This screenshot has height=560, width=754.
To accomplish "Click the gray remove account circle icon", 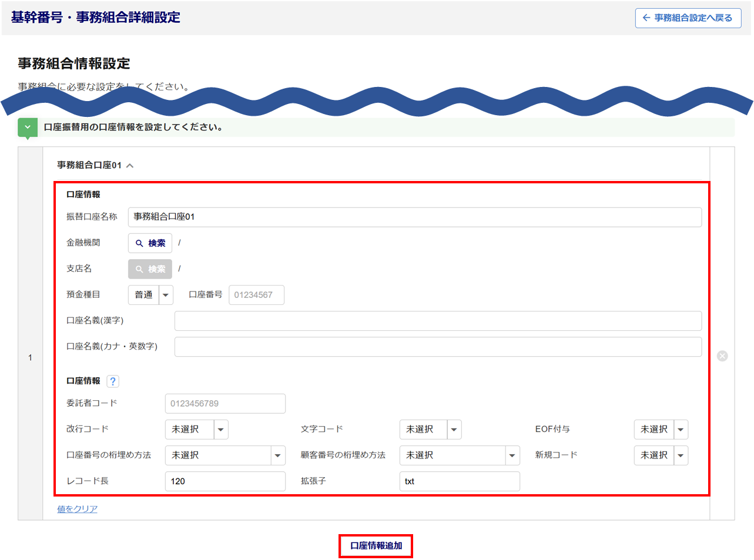I will [x=722, y=356].
